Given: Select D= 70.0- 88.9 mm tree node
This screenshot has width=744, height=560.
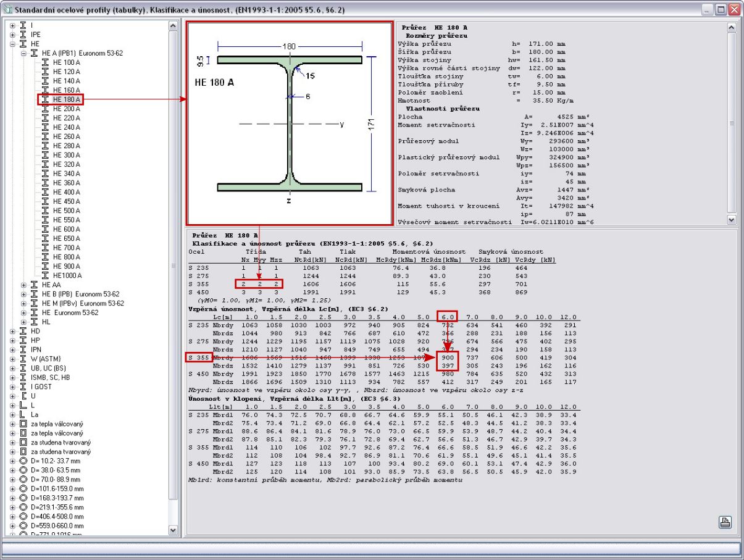Looking at the screenshot, I should [x=57, y=479].
